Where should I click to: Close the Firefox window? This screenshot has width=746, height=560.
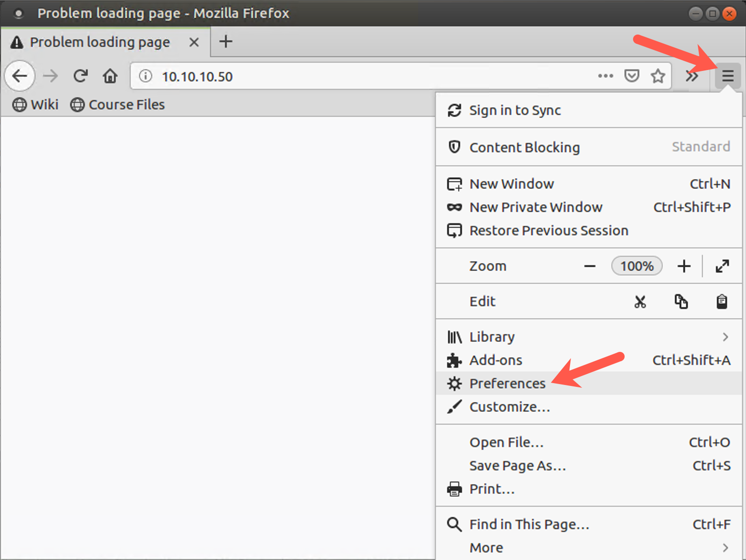coord(729,14)
